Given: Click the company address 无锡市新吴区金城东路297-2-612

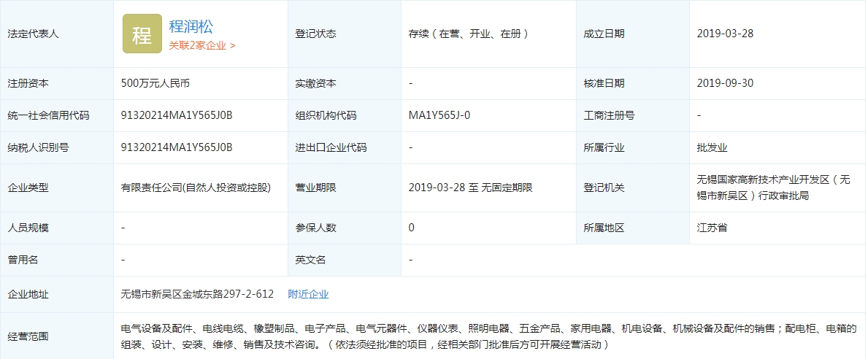Looking at the screenshot, I should [x=197, y=294].
